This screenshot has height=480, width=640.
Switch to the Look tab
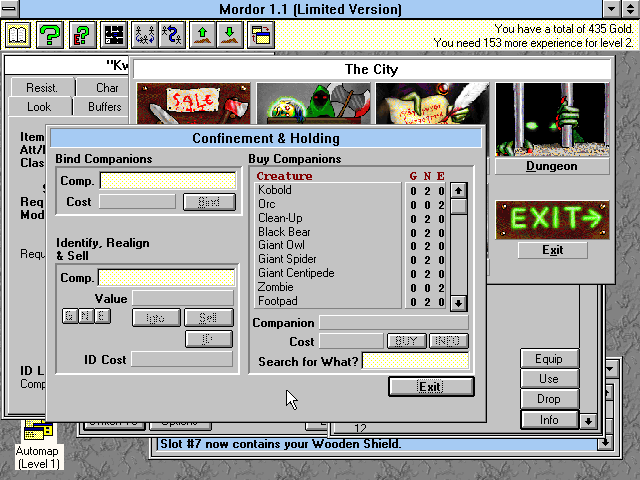click(39, 107)
